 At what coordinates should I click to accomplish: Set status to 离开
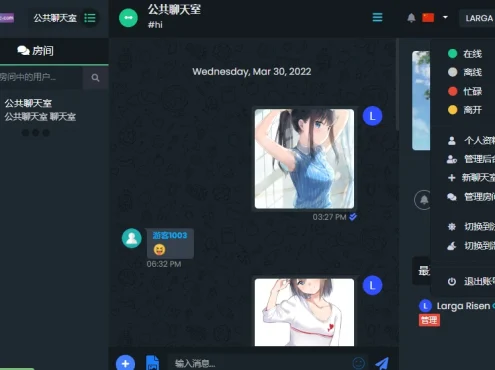[x=465, y=110]
